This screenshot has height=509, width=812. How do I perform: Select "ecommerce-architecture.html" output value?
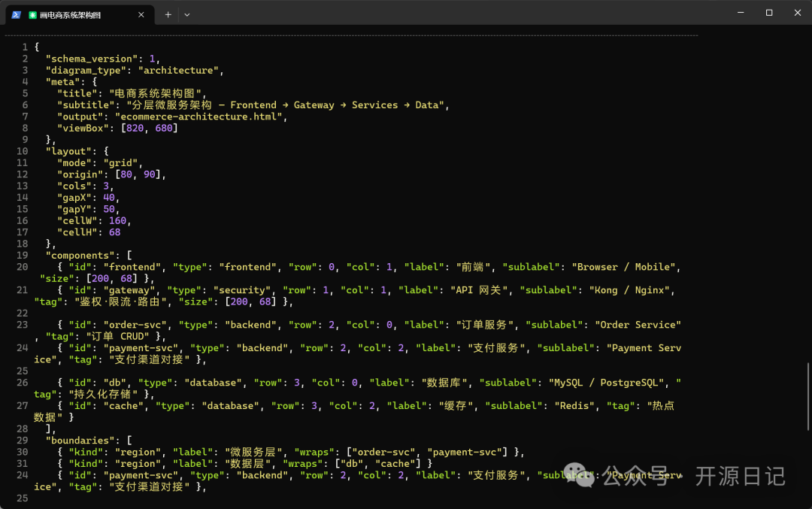[198, 117]
